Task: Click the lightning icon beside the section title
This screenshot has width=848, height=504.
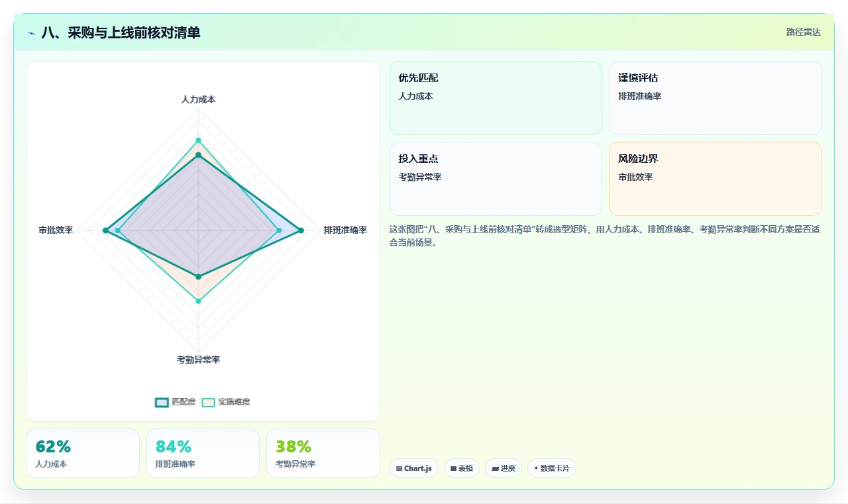Action: click(x=32, y=33)
